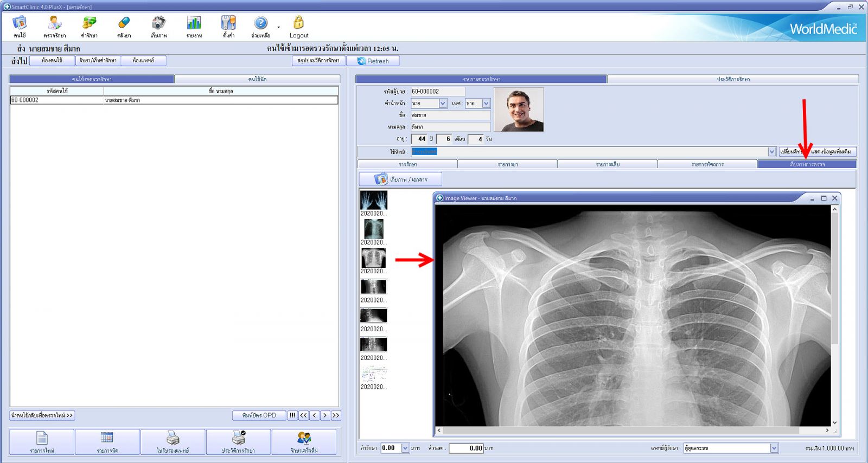Image resolution: width=868 pixels, height=463 pixels.
Task: Select the second X-ray thumbnail
Action: [x=374, y=229]
